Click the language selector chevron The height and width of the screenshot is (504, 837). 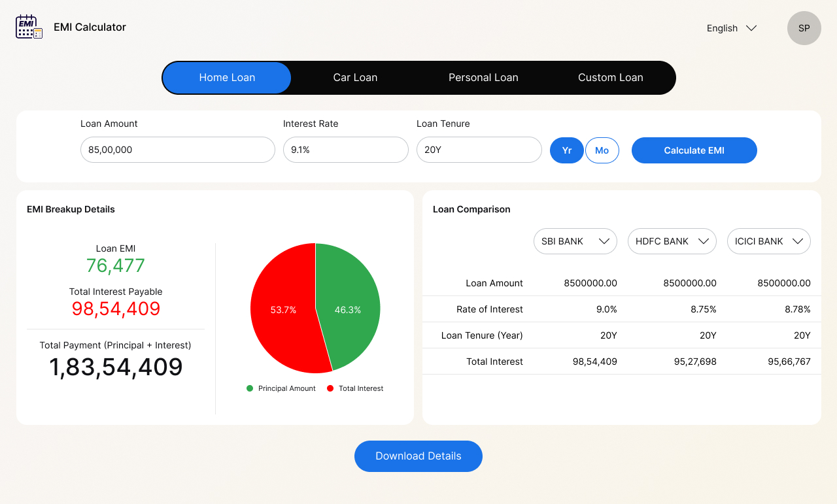point(751,28)
